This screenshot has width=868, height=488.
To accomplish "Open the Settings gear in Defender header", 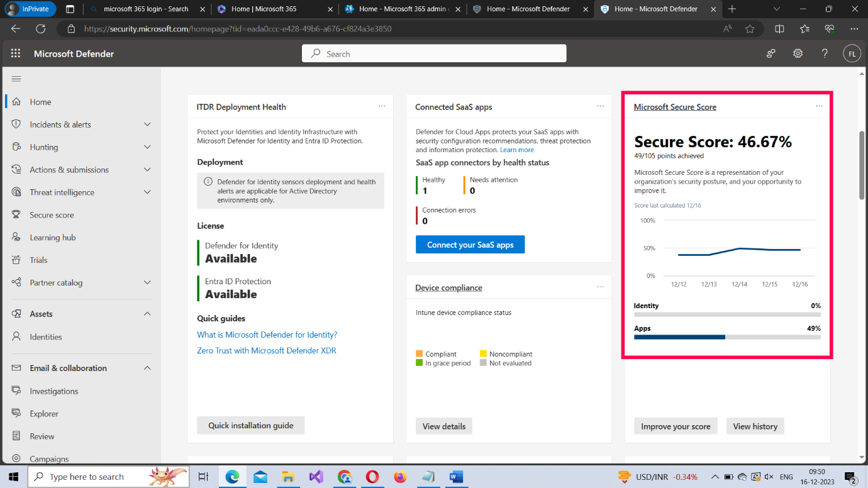I will coord(798,53).
